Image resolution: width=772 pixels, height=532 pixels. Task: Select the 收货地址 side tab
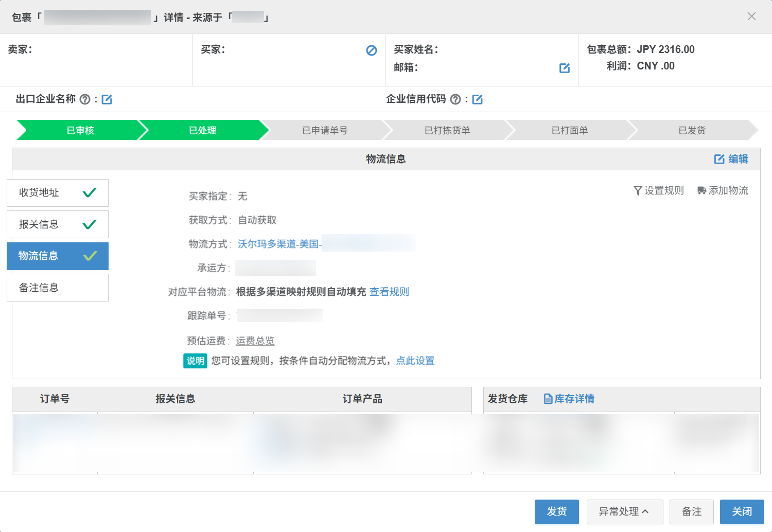[x=58, y=193]
